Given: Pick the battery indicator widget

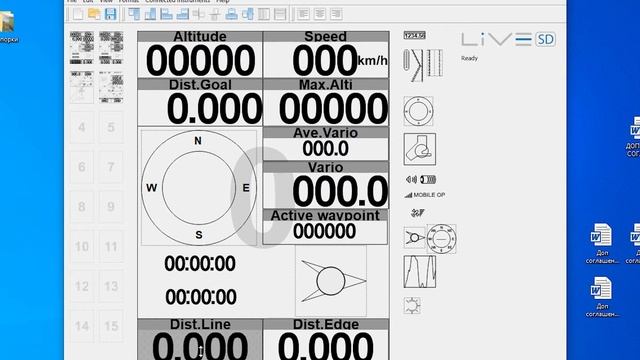Looking at the screenshot, I should pyautogui.click(x=428, y=180).
